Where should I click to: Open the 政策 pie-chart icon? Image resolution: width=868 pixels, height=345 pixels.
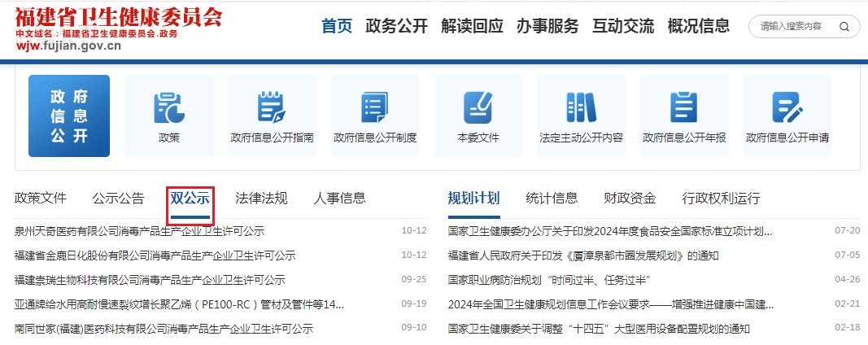click(x=169, y=107)
